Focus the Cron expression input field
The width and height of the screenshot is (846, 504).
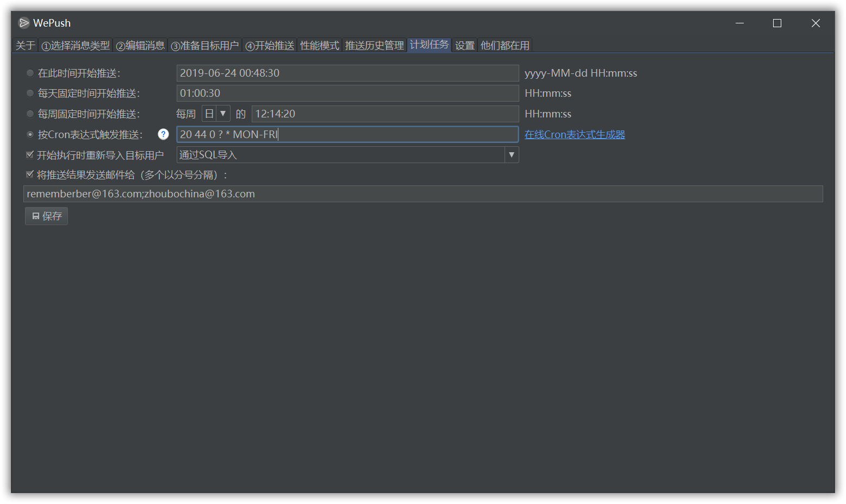click(348, 134)
